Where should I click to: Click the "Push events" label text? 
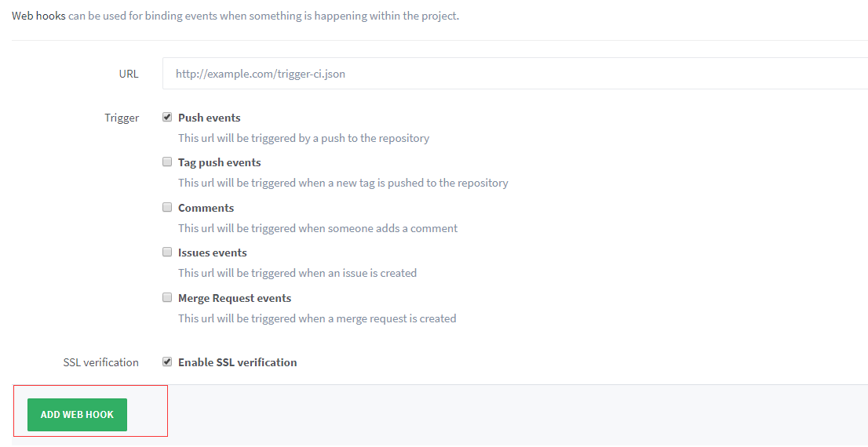tap(209, 118)
